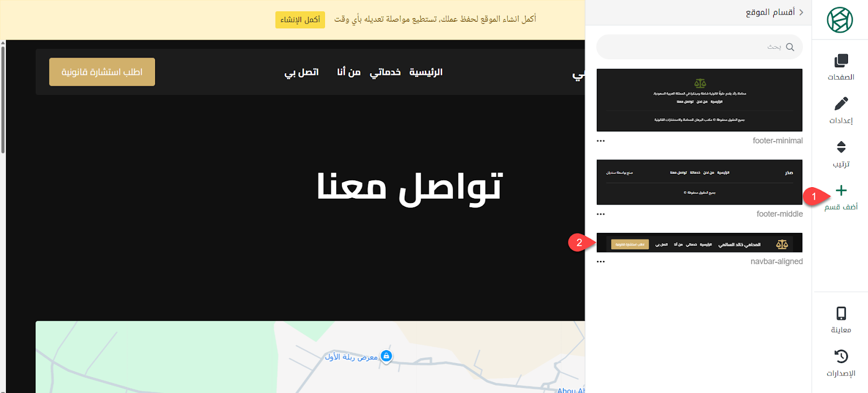Open the خدماتي nav link in preview
868x393 pixels.
click(385, 72)
